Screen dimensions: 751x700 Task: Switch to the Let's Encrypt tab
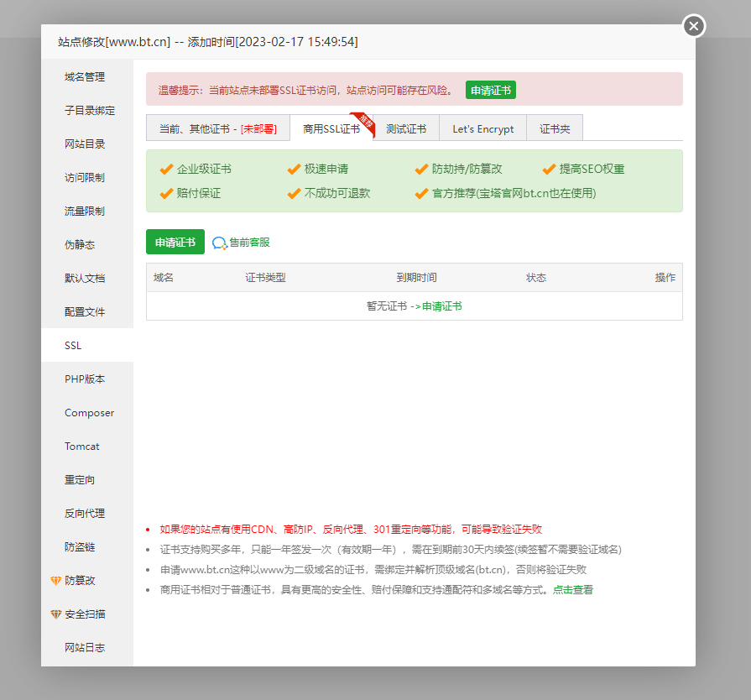(482, 129)
